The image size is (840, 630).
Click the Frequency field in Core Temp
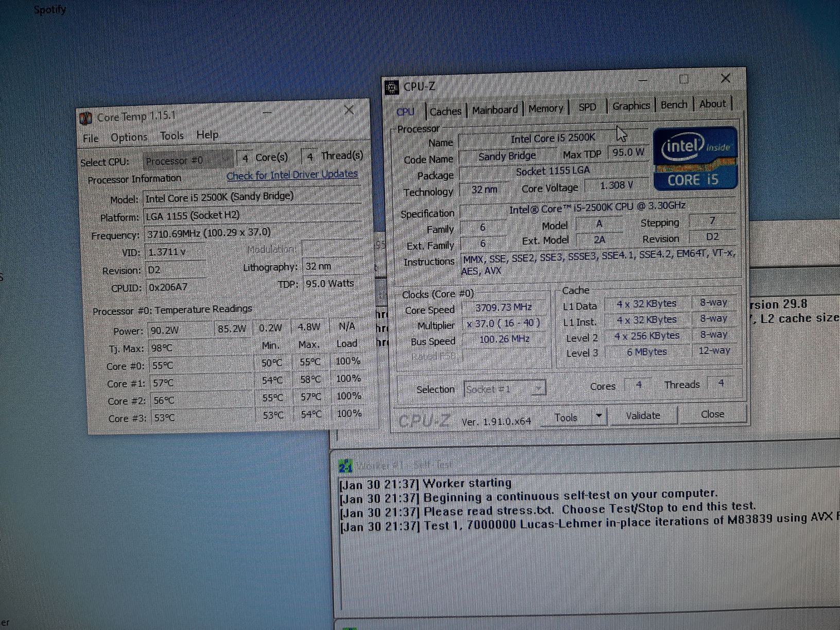(x=252, y=232)
